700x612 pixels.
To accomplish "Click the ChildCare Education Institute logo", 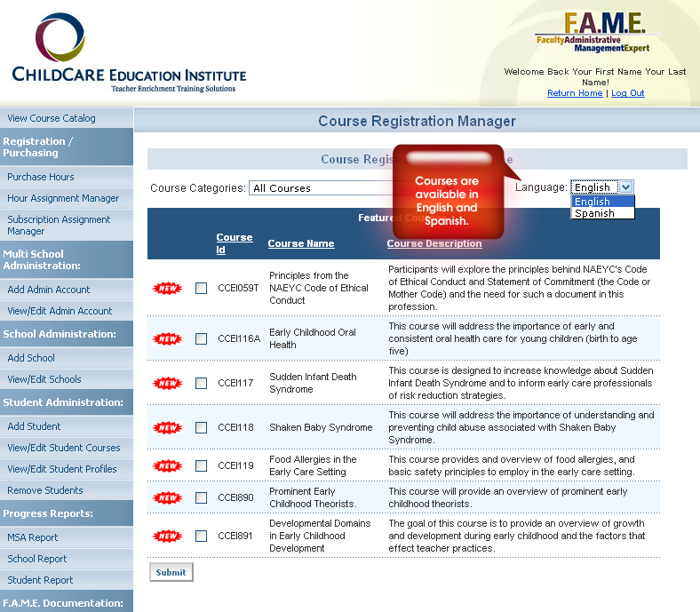I will click(x=129, y=52).
